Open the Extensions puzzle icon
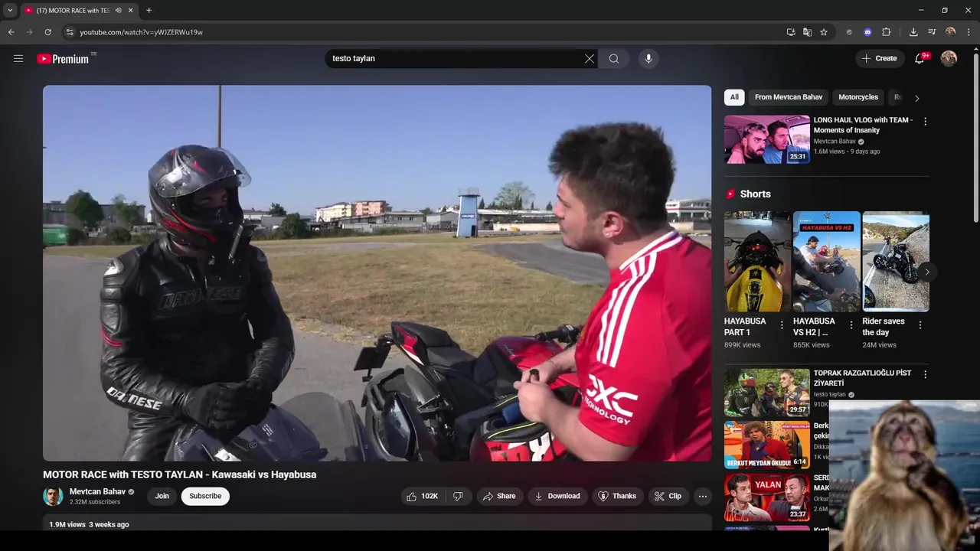This screenshot has width=980, height=551. (x=887, y=32)
